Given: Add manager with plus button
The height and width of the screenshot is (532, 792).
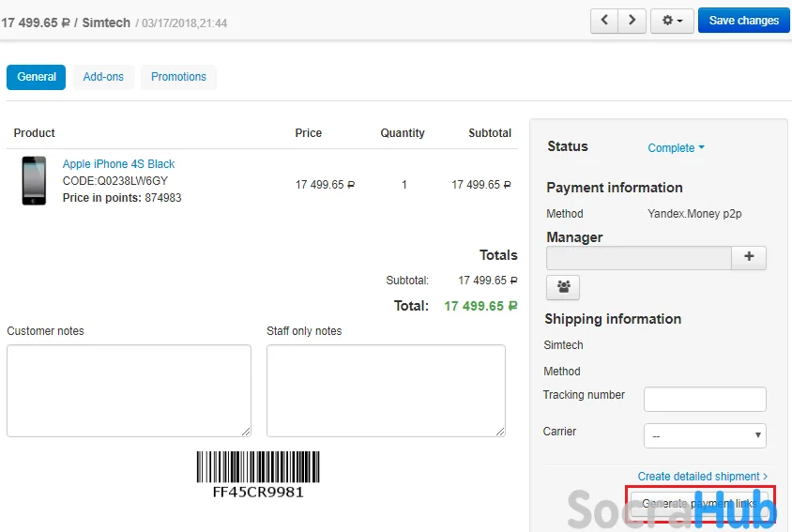Looking at the screenshot, I should coord(749,257).
